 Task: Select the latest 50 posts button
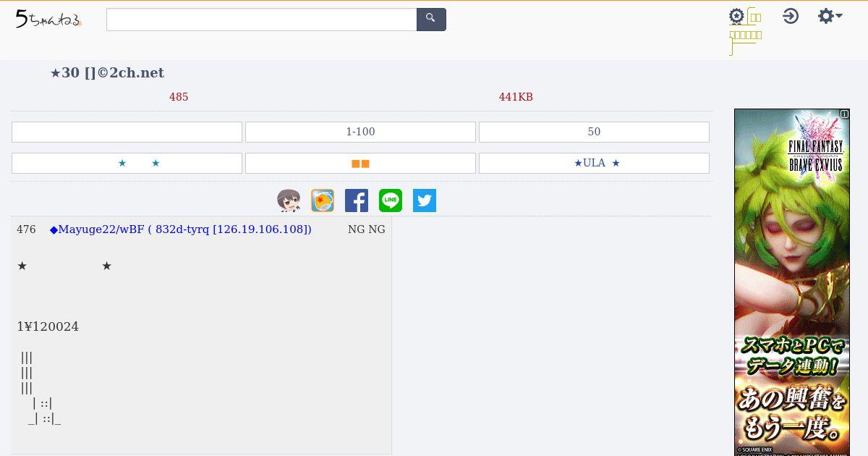point(594,132)
